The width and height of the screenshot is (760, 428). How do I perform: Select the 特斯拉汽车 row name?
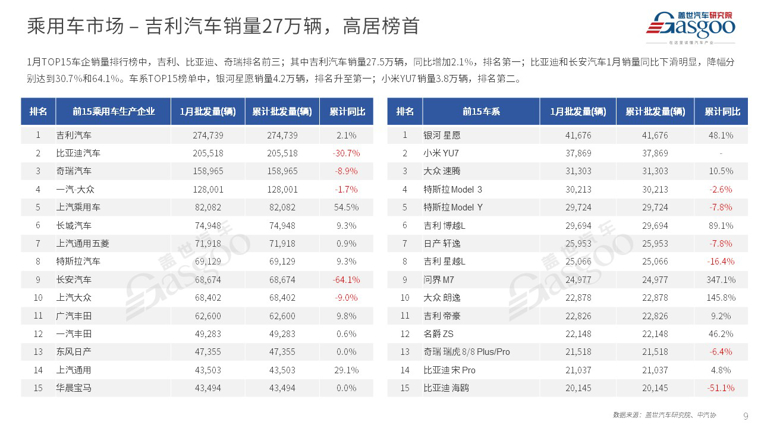78,262
